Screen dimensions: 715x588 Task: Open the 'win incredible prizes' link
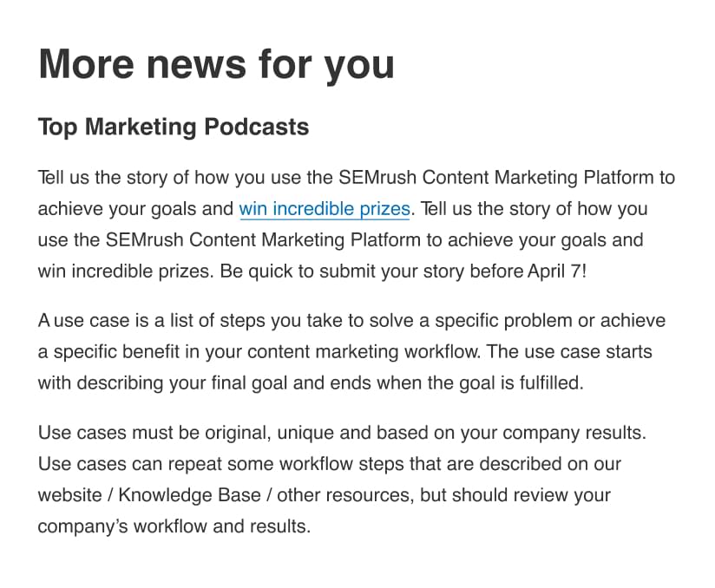(x=325, y=209)
